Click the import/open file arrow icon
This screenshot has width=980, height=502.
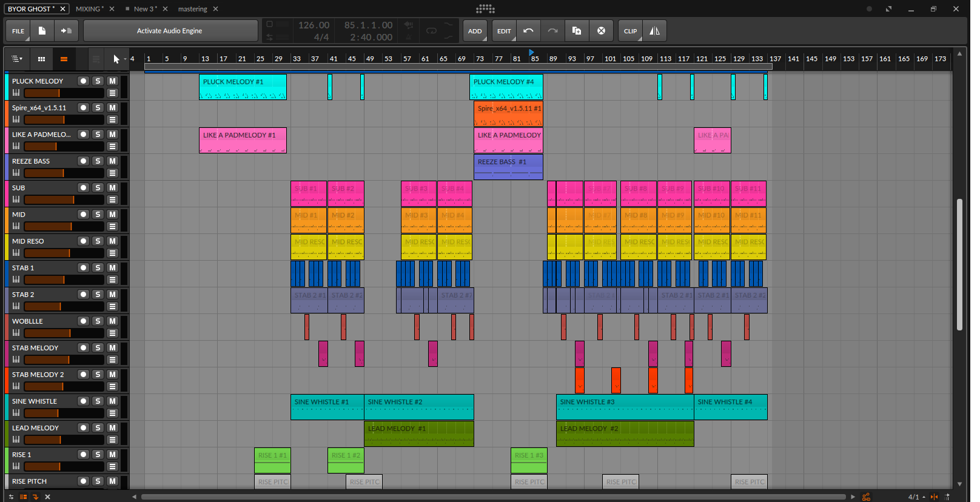point(66,31)
